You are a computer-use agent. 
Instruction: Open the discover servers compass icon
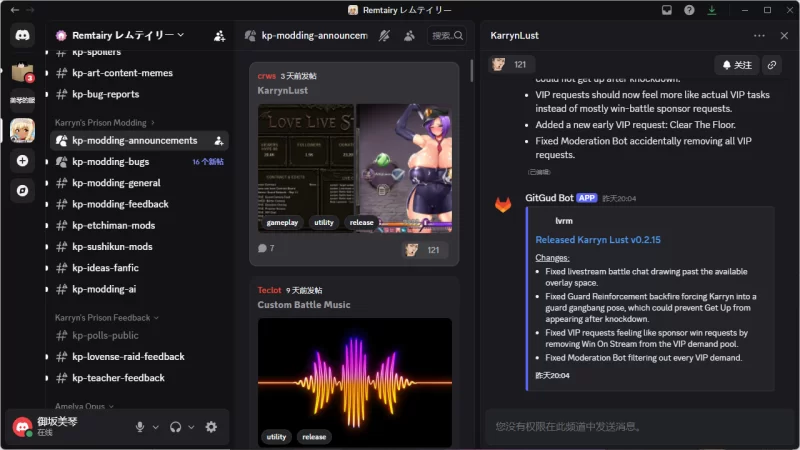point(22,190)
